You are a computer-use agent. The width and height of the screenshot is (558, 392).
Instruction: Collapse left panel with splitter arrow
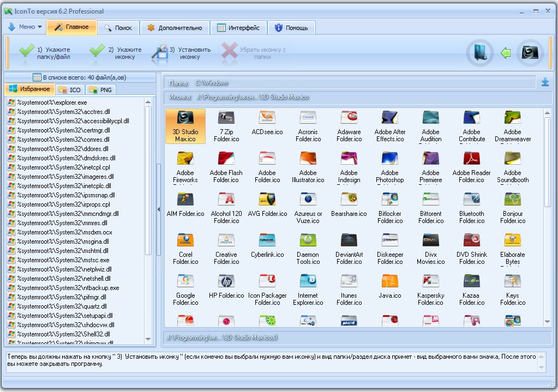tap(159, 209)
